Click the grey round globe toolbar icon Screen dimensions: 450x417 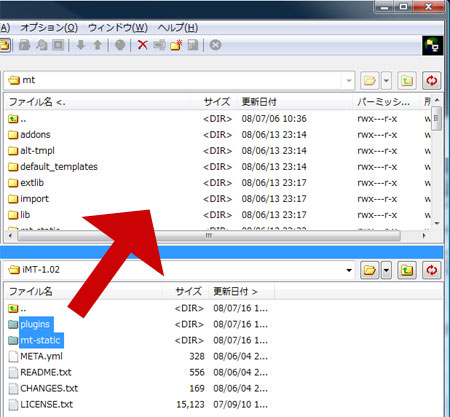120,45
